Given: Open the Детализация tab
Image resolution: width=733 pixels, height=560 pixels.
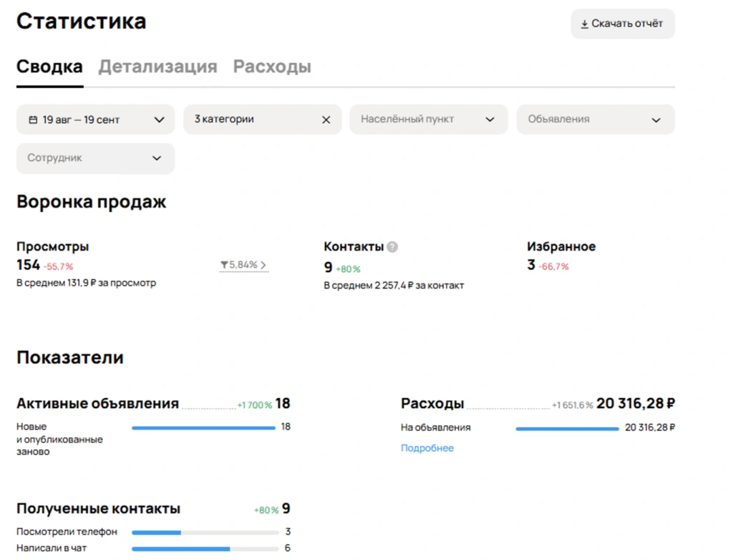Looking at the screenshot, I should pyautogui.click(x=157, y=67).
